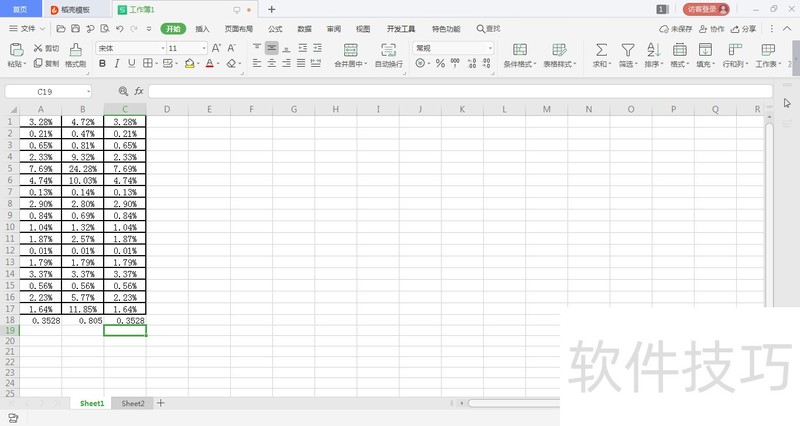Apply the yellow fill color bucket
The height and width of the screenshot is (426, 800).
coord(190,63)
